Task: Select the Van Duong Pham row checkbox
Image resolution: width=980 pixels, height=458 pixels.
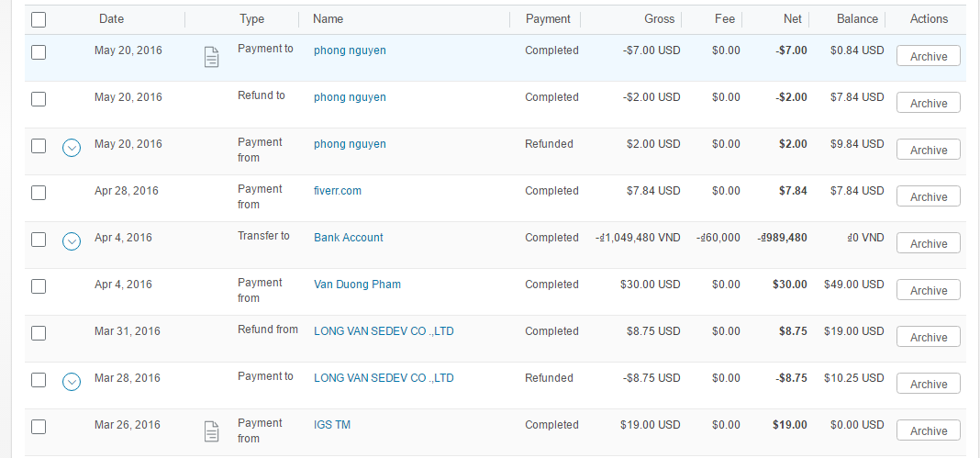Action: (x=39, y=286)
